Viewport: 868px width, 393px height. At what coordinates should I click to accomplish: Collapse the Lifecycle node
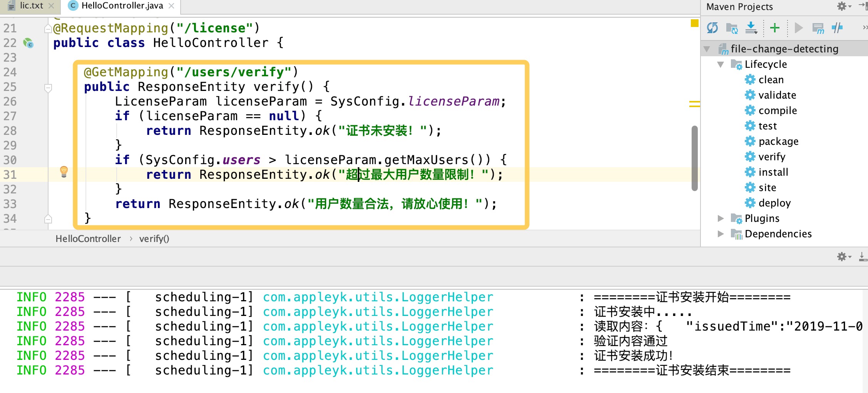(x=721, y=64)
